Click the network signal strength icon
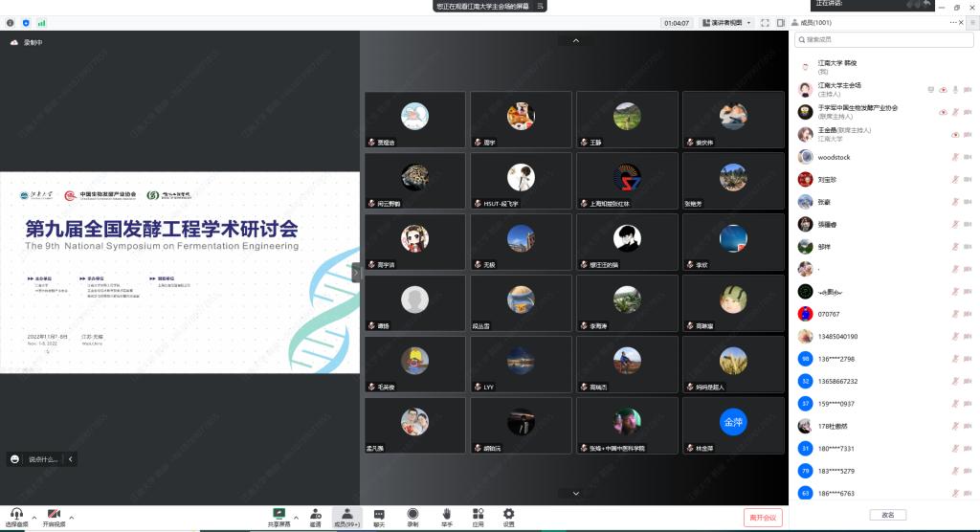Image resolution: width=980 pixels, height=532 pixels. pos(41,22)
